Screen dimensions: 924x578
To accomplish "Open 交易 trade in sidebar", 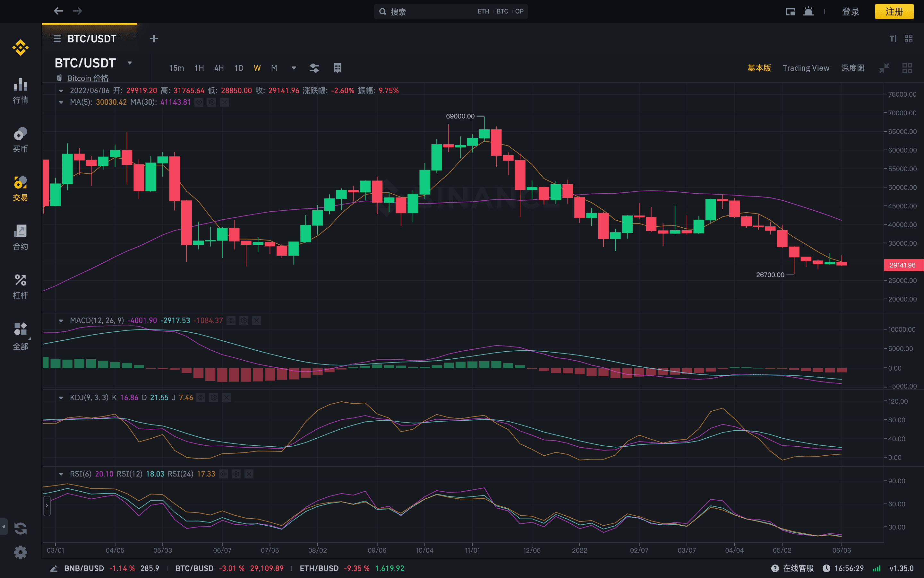I will pyautogui.click(x=20, y=188).
